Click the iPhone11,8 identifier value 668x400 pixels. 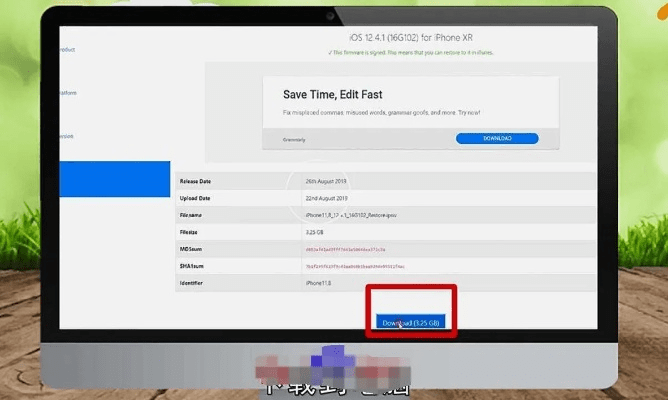[x=318, y=284]
